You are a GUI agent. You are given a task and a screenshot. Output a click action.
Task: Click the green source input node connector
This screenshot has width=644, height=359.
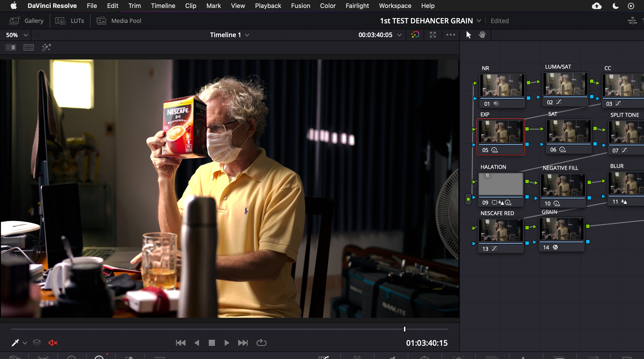point(468,199)
